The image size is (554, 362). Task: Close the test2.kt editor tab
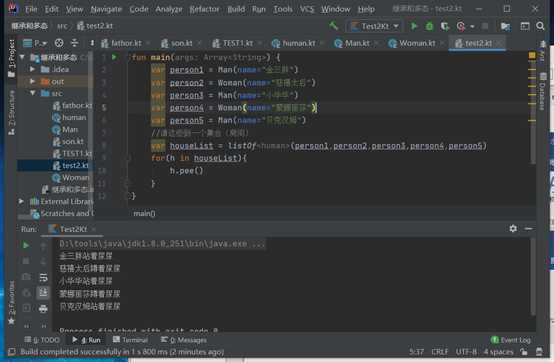(x=499, y=43)
